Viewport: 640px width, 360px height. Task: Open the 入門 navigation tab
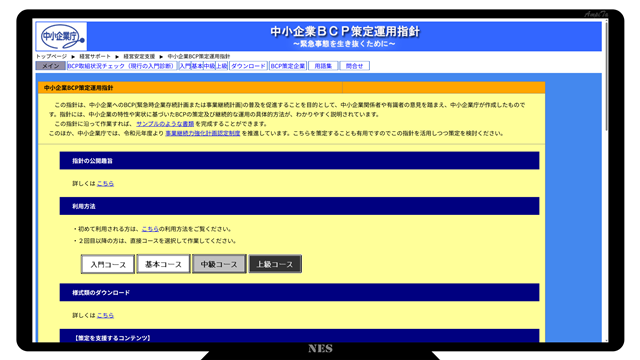tap(185, 66)
